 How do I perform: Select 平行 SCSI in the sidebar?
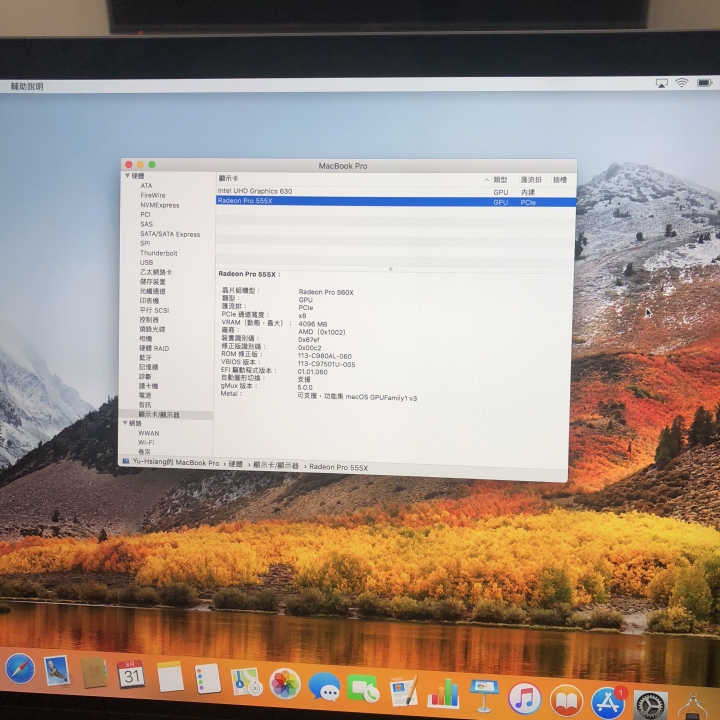154,310
